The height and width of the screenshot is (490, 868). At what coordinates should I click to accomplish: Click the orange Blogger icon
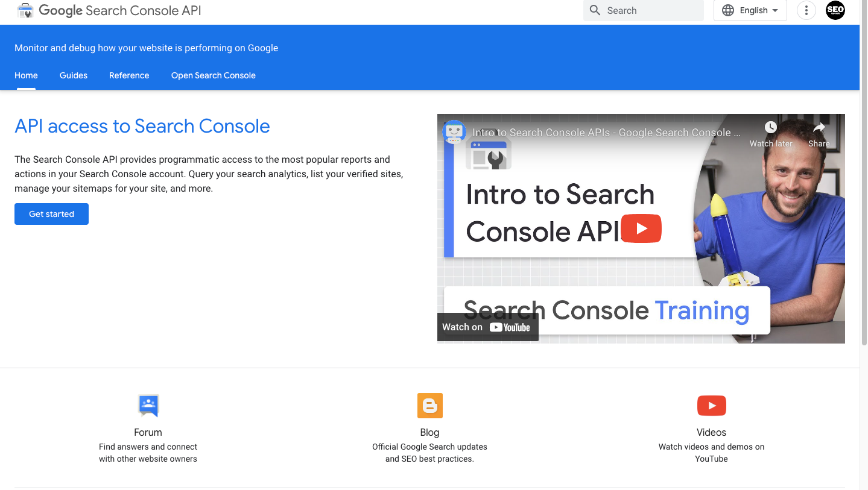(x=430, y=406)
